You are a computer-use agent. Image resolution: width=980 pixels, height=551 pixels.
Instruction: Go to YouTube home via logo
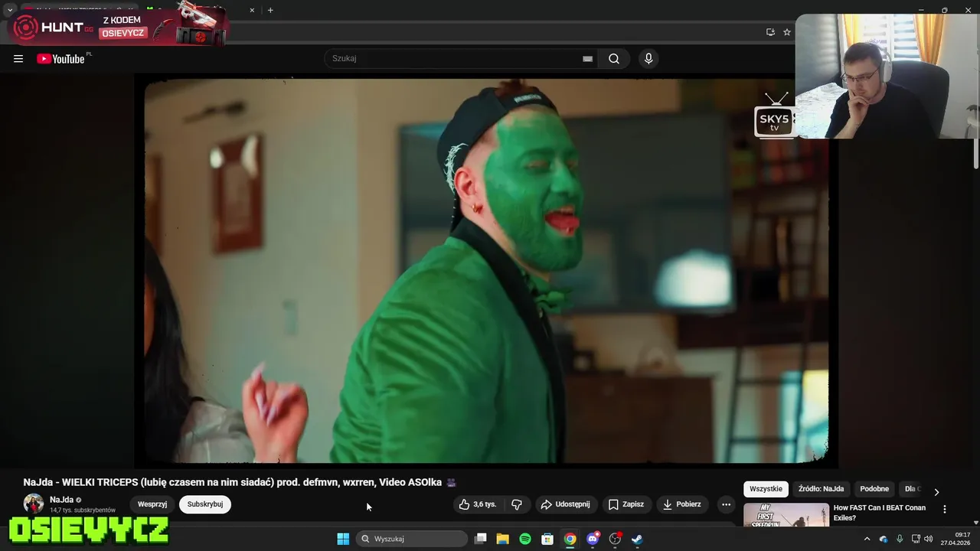coord(61,59)
